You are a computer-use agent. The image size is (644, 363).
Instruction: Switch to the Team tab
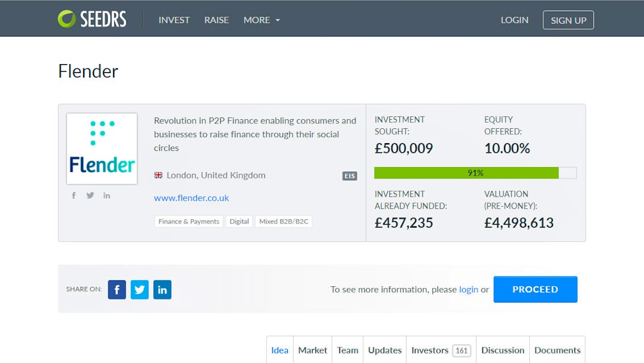[x=348, y=350]
